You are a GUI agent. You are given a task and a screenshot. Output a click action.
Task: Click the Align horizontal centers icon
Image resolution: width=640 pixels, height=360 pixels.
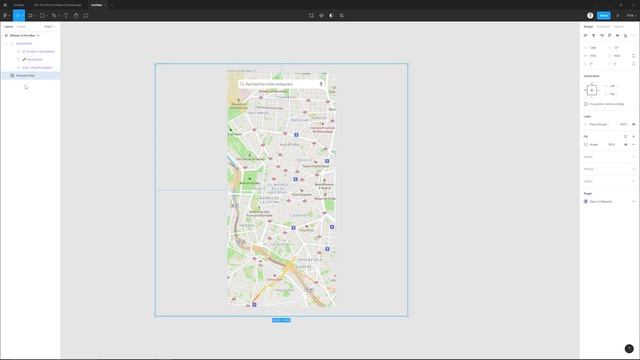[x=593, y=36]
